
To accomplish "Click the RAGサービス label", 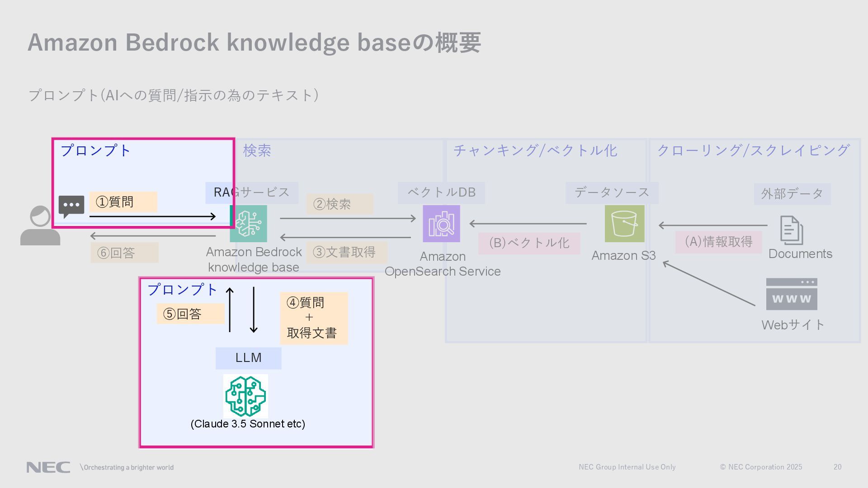I will (251, 192).
